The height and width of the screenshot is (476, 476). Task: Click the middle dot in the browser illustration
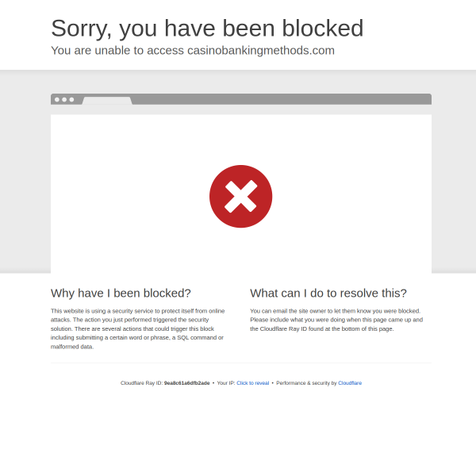click(64, 100)
